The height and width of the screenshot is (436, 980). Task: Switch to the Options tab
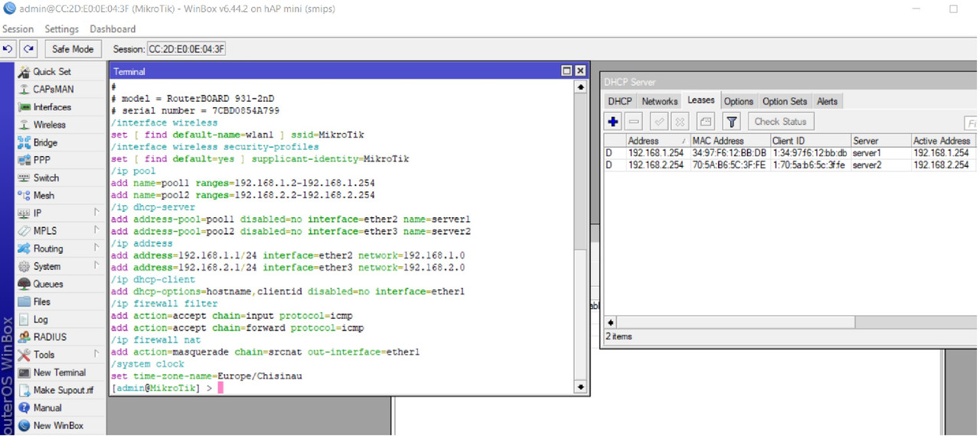pyautogui.click(x=739, y=101)
